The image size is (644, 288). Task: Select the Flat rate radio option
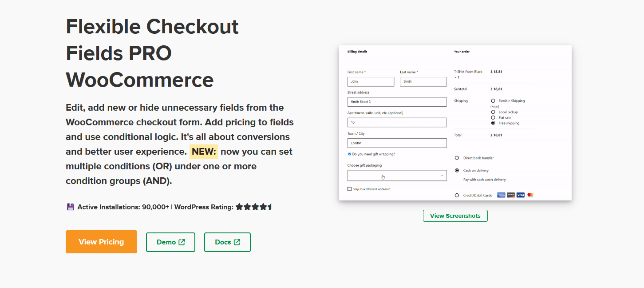[x=493, y=117]
